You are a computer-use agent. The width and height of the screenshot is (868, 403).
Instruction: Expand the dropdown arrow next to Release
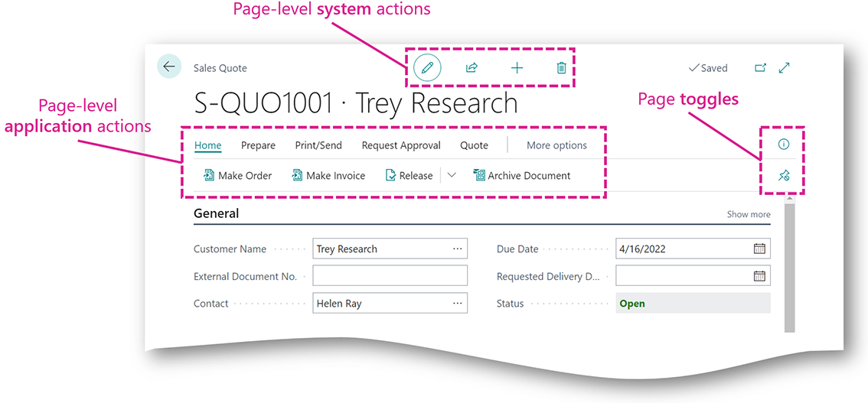coord(451,175)
